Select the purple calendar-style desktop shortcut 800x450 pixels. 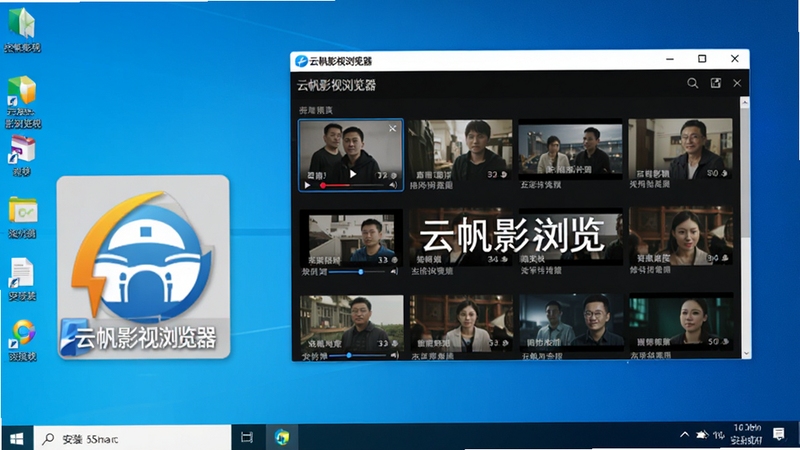tap(22, 156)
